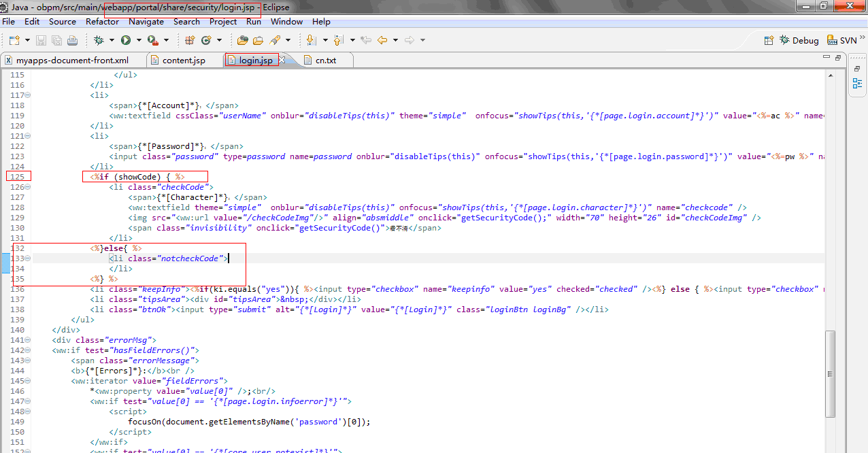The width and height of the screenshot is (868, 453).
Task: Launch Debug with the bug icon
Action: pyautogui.click(x=99, y=40)
